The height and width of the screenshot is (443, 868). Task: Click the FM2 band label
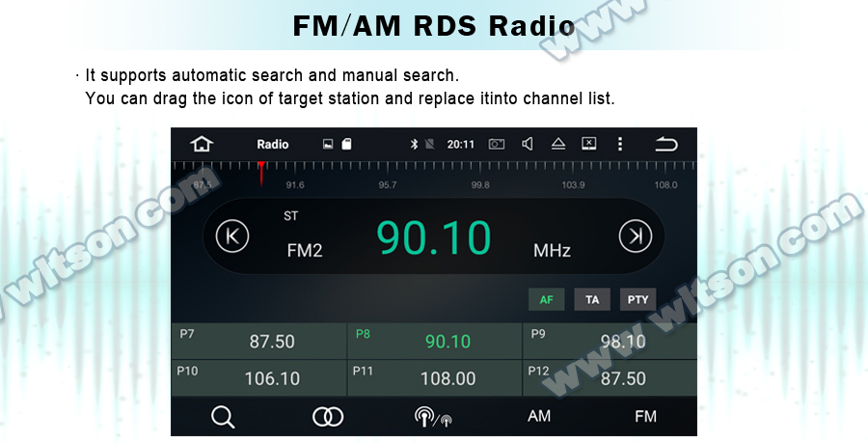pos(305,251)
